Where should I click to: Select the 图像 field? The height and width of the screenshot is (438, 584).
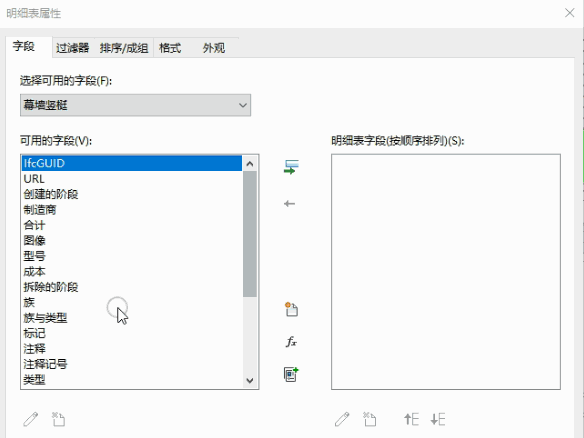pyautogui.click(x=131, y=241)
